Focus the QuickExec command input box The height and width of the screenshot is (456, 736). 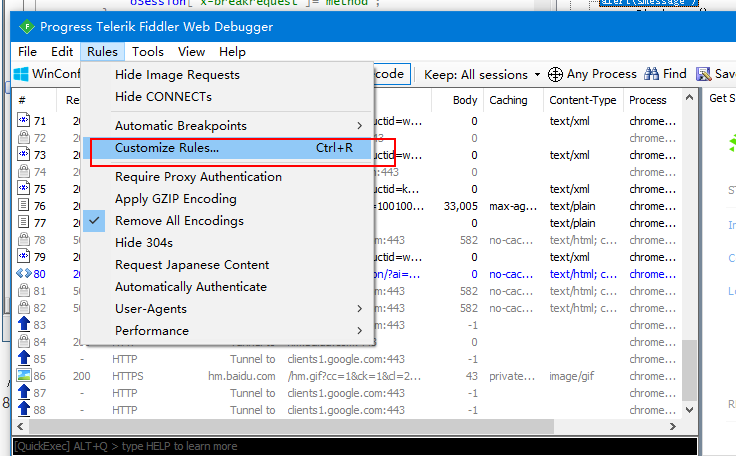tap(355, 446)
